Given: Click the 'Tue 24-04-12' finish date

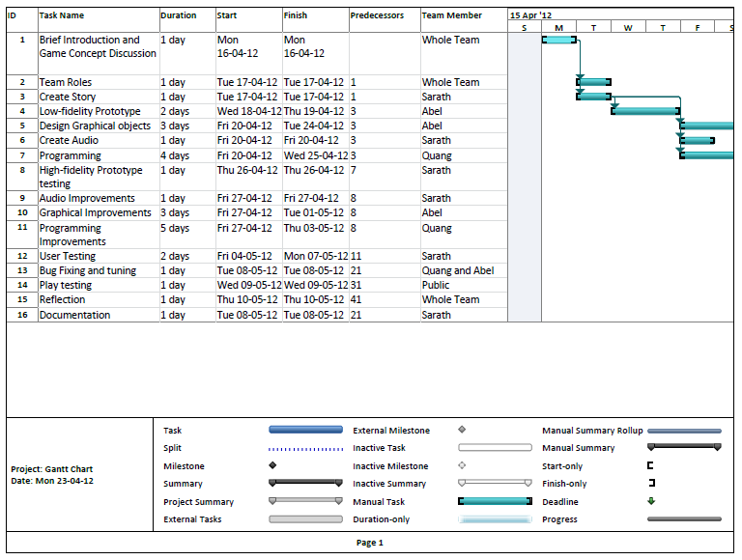Looking at the screenshot, I should [x=314, y=126].
